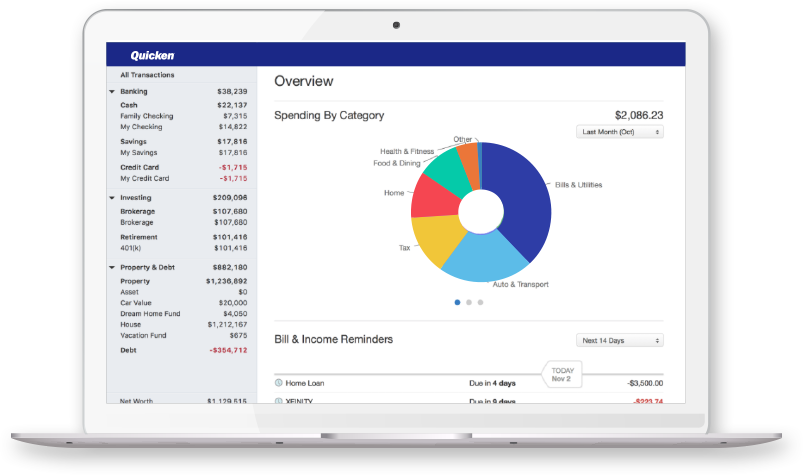
Task: Click the TODAY Nov 2 timeline marker
Action: click(562, 375)
